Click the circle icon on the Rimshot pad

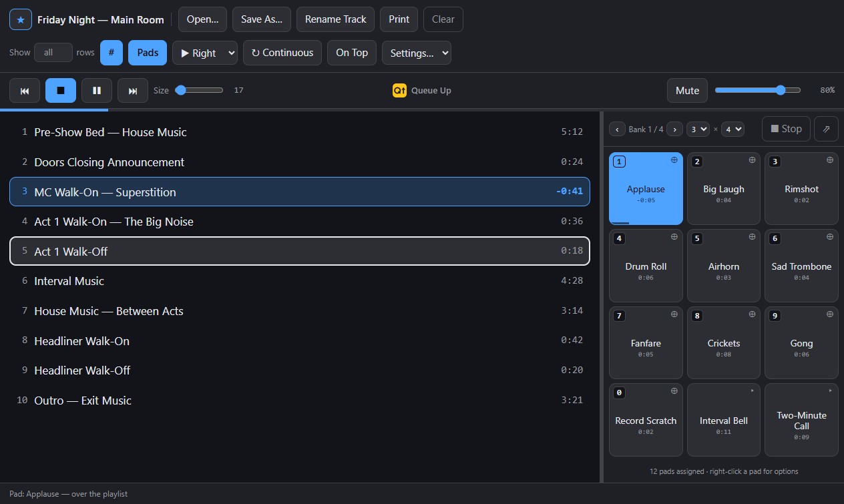[x=830, y=160]
